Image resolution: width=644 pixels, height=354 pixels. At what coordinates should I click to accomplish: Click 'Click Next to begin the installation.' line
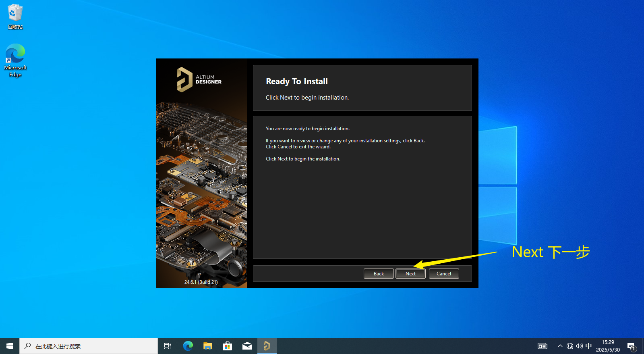[303, 159]
